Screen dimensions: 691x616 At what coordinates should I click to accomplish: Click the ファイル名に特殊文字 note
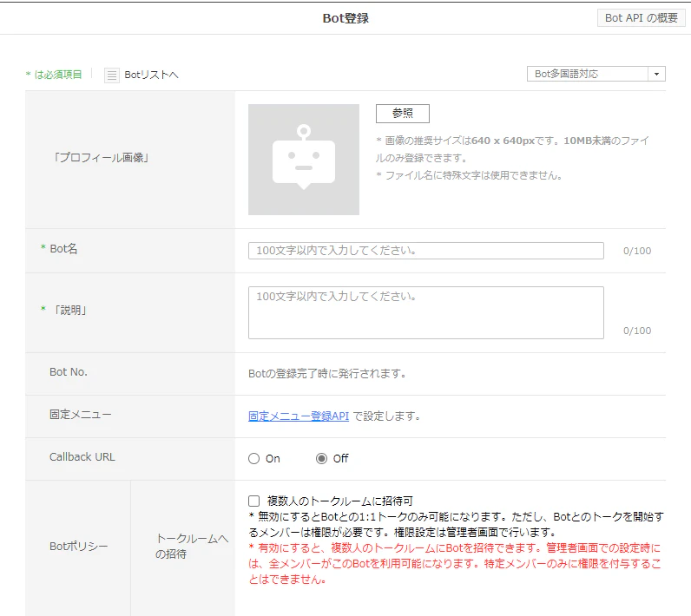coord(470,175)
